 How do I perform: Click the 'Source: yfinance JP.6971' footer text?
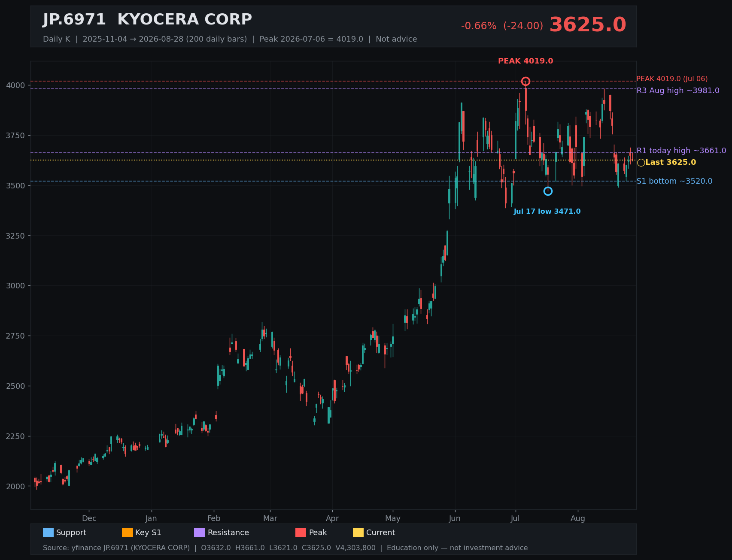286,548
